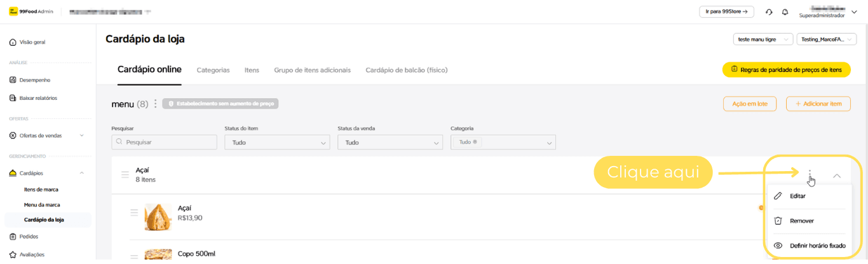Click the support headset icon
This screenshot has width=868, height=264.
click(769, 11)
